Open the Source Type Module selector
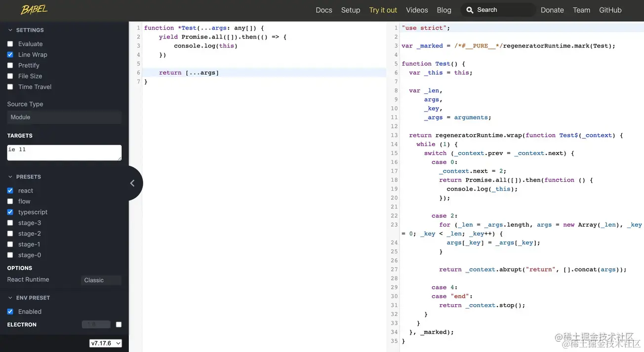The image size is (644, 352). [63, 117]
